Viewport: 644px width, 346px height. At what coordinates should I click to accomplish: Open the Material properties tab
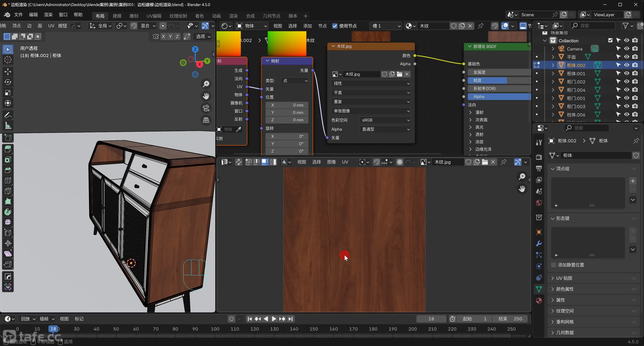click(539, 300)
